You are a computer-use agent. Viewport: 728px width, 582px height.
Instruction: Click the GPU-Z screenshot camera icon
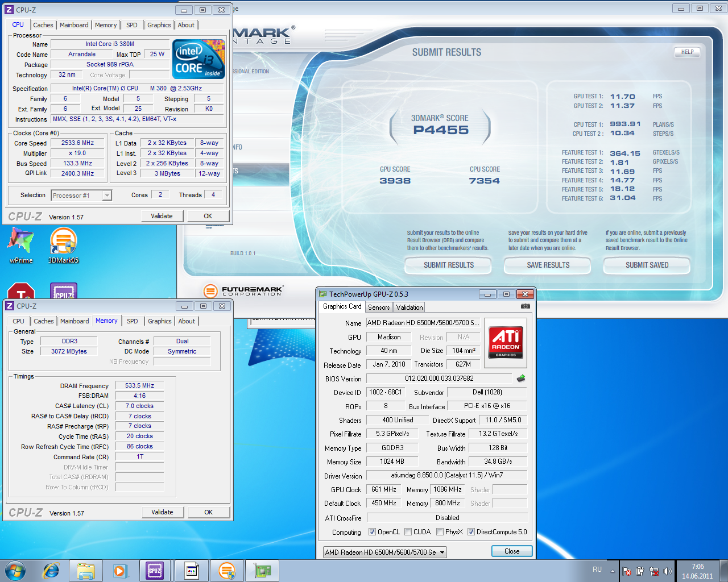coord(526,306)
